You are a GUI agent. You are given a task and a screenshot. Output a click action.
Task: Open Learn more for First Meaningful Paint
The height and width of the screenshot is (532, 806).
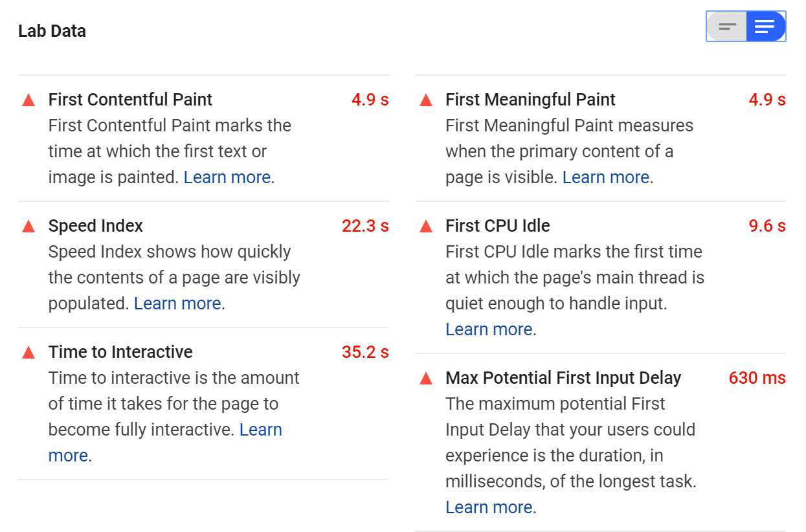[606, 177]
